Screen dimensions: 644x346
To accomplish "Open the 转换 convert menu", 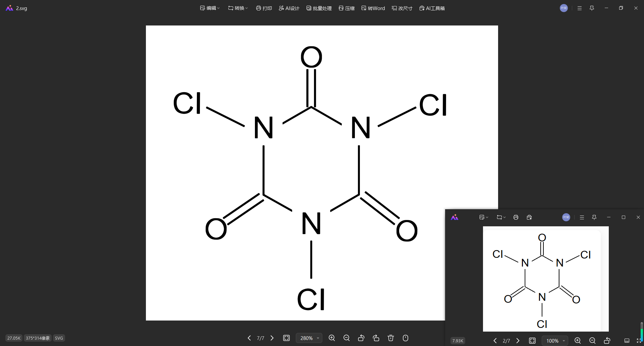I will tap(238, 8).
